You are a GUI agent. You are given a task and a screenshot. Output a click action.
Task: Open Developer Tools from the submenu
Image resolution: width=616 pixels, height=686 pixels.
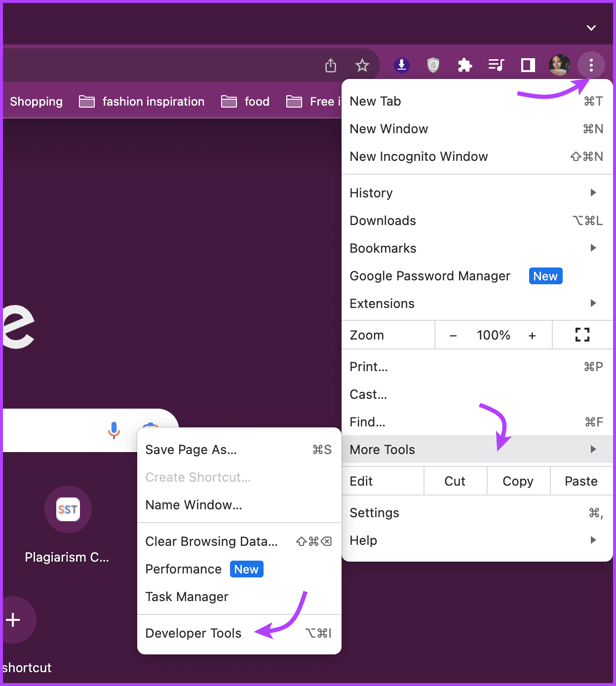[193, 633]
